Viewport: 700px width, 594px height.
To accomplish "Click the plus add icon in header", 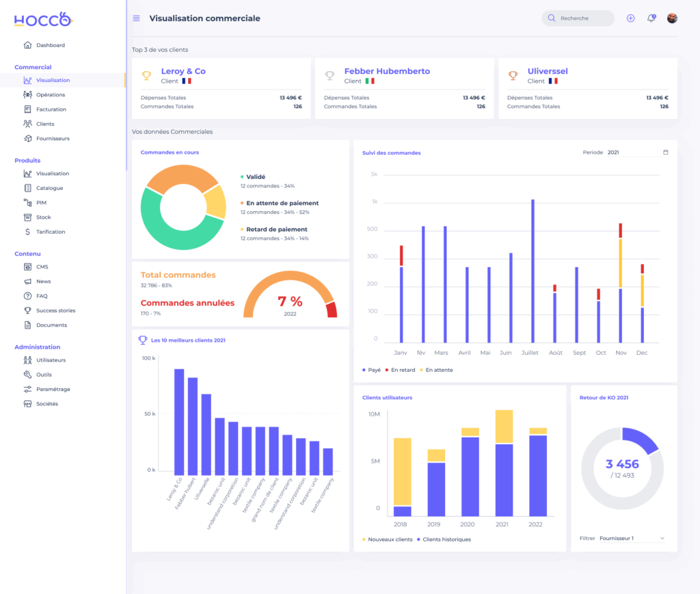I will (x=630, y=18).
